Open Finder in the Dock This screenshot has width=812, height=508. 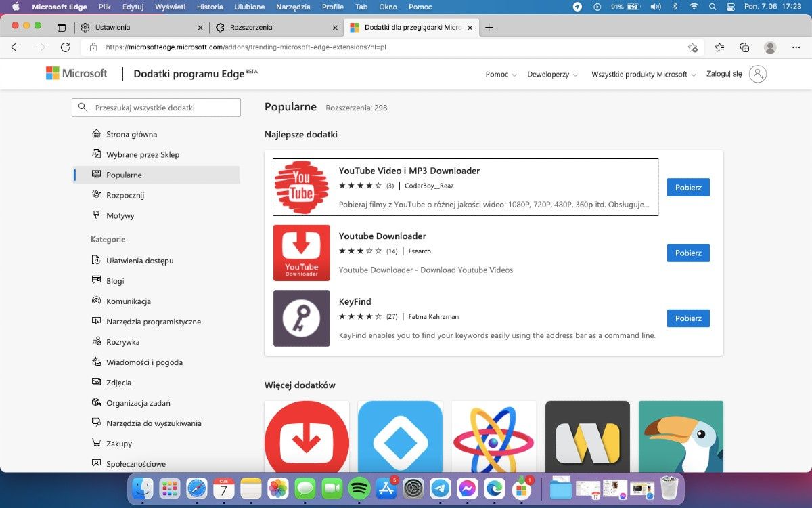pyautogui.click(x=142, y=488)
